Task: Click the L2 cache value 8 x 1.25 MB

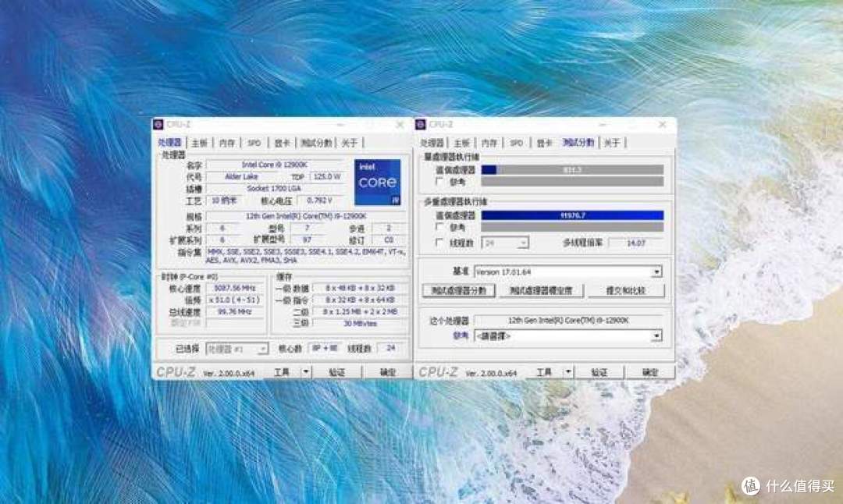Action: coord(360,311)
